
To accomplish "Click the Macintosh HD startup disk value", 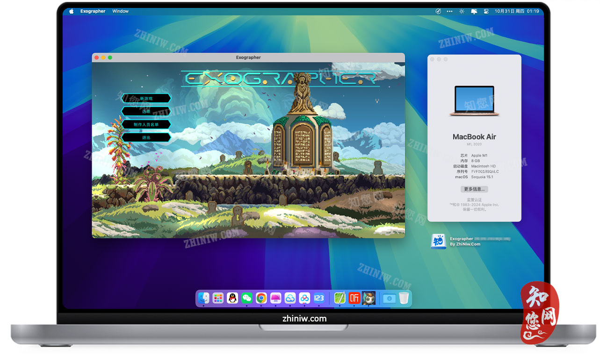I will pyautogui.click(x=484, y=166).
